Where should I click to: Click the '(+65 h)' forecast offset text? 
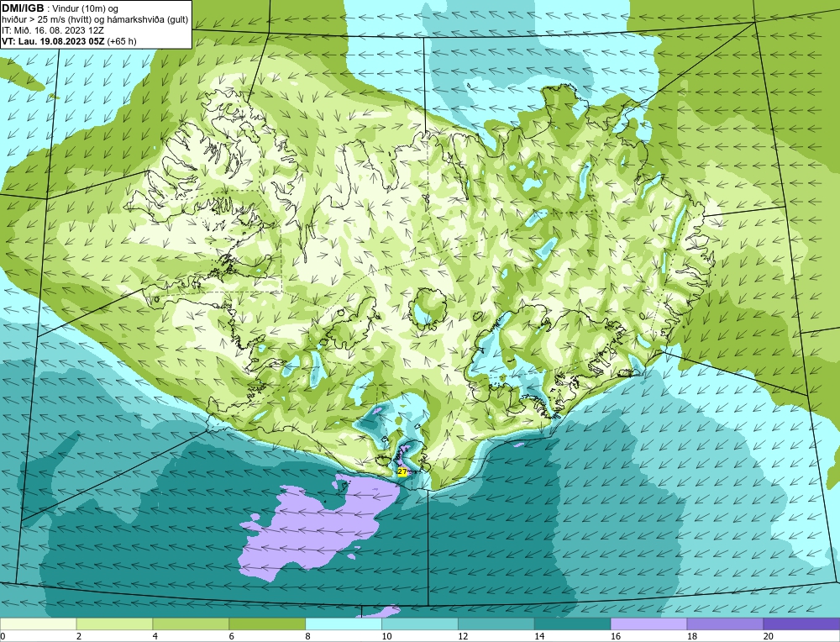[x=122, y=41]
